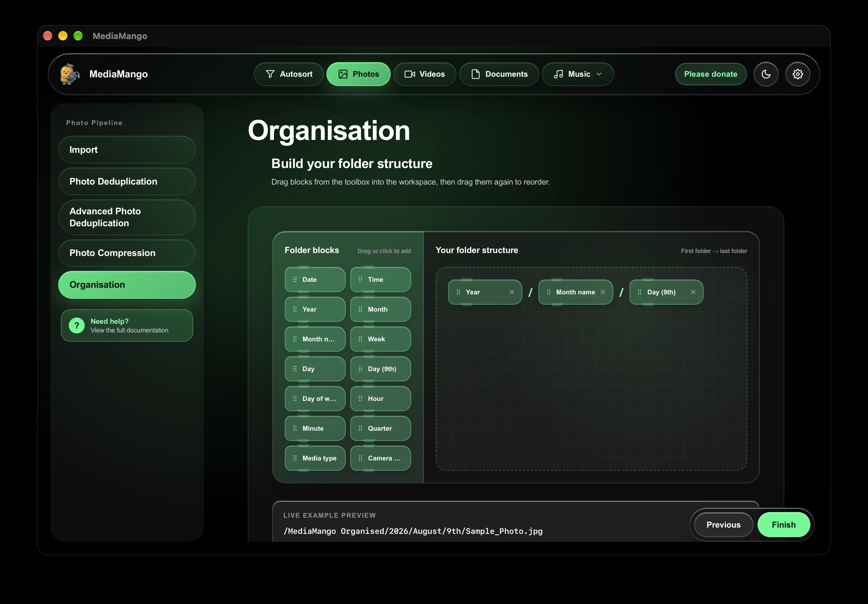Add the Year block from toolbox
Image resolution: width=868 pixels, height=604 pixels.
pos(315,309)
